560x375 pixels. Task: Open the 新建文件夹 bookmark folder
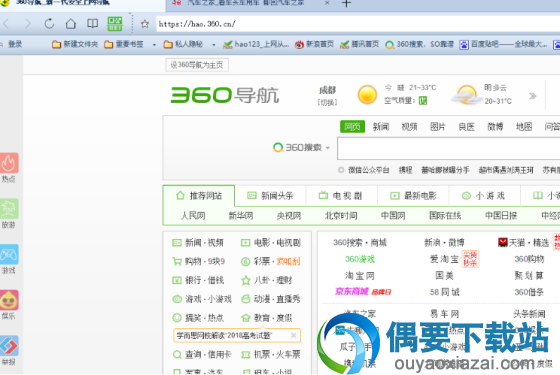point(75,44)
